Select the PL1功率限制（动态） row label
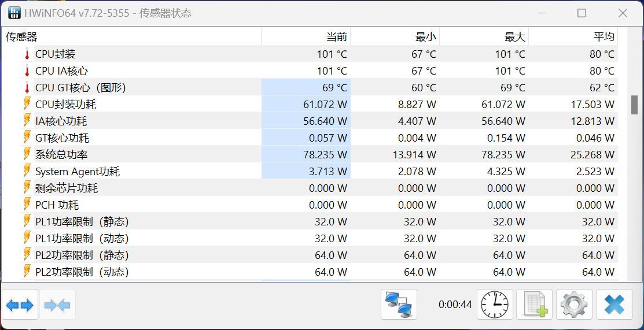This screenshot has width=644, height=330. [x=82, y=238]
